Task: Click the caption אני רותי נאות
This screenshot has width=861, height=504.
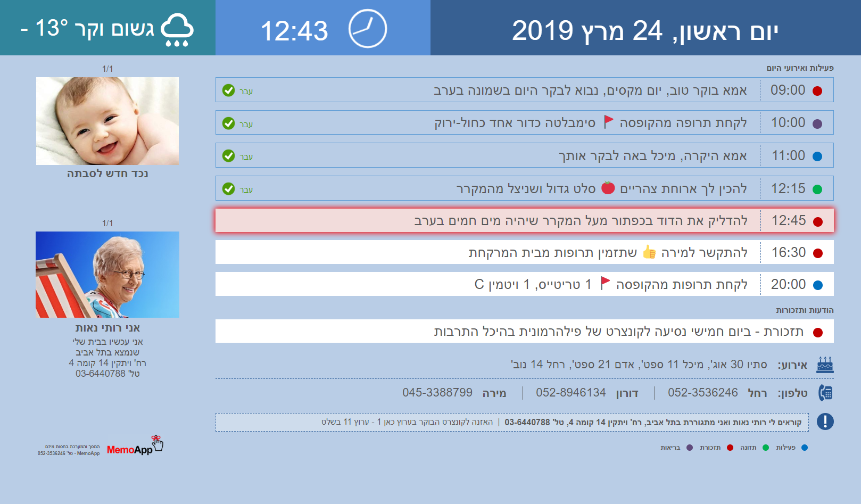Action: [107, 328]
